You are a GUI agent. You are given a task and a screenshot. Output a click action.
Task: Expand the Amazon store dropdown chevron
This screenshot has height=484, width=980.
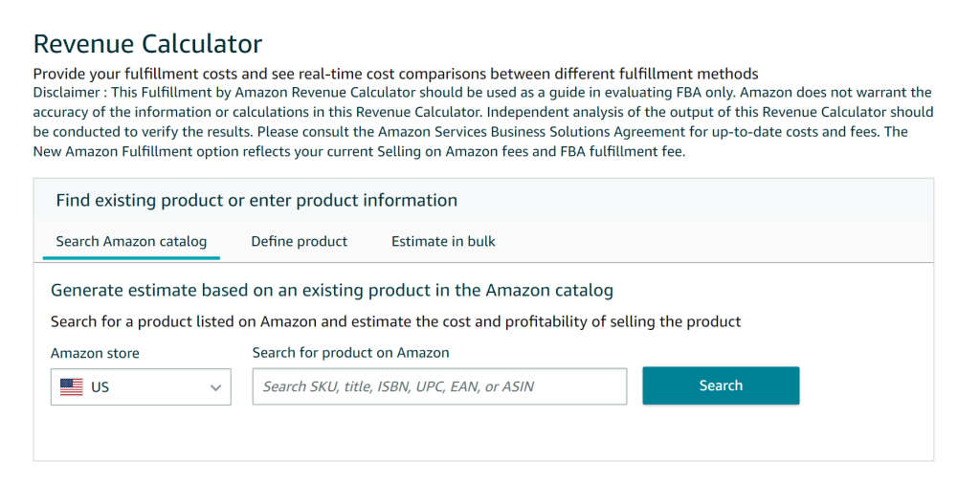[x=215, y=387]
